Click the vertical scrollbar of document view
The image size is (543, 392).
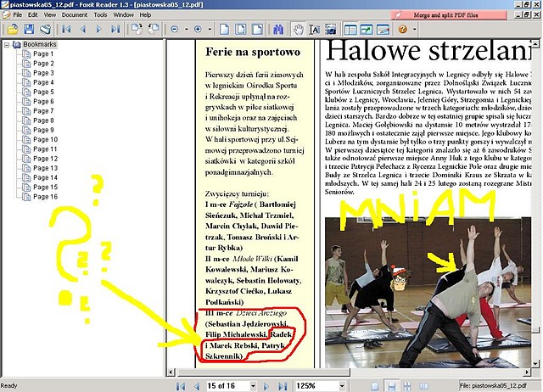(535, 204)
